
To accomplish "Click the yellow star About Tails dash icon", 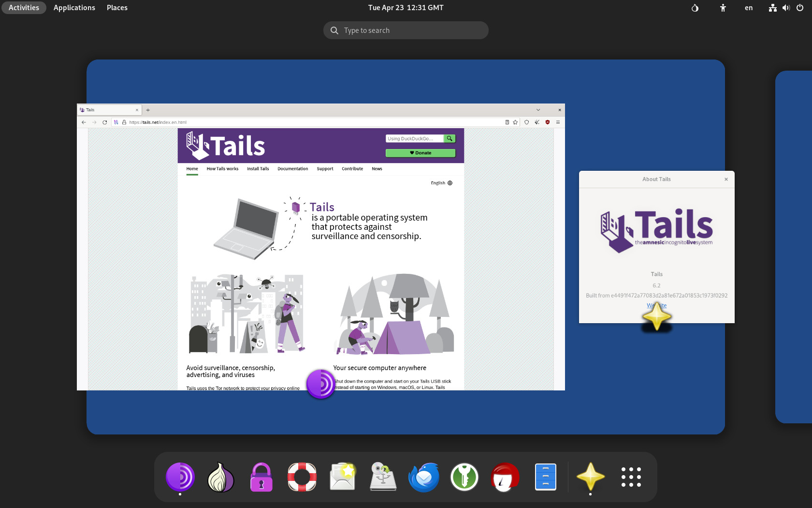I will [x=590, y=477].
